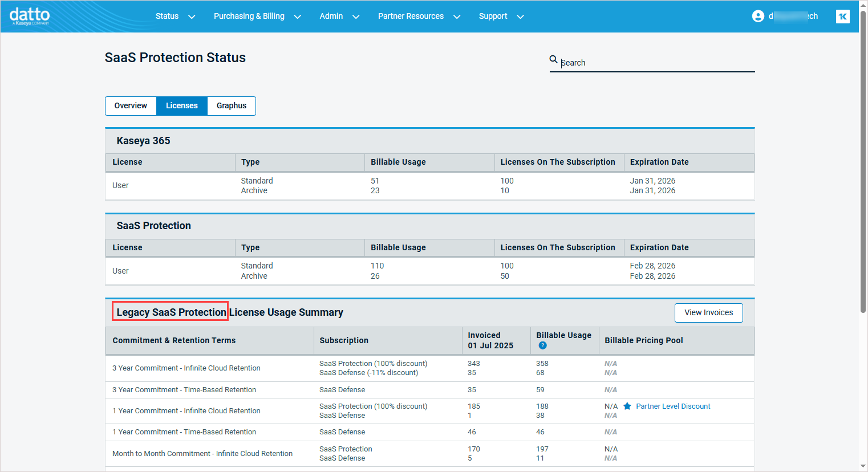Open the Partner Level Discount link
This screenshot has width=868, height=472.
coord(673,406)
